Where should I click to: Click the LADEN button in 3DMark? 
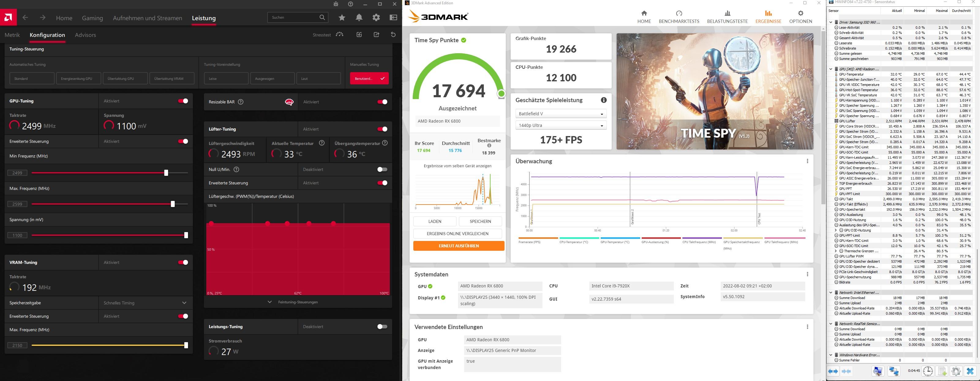434,221
